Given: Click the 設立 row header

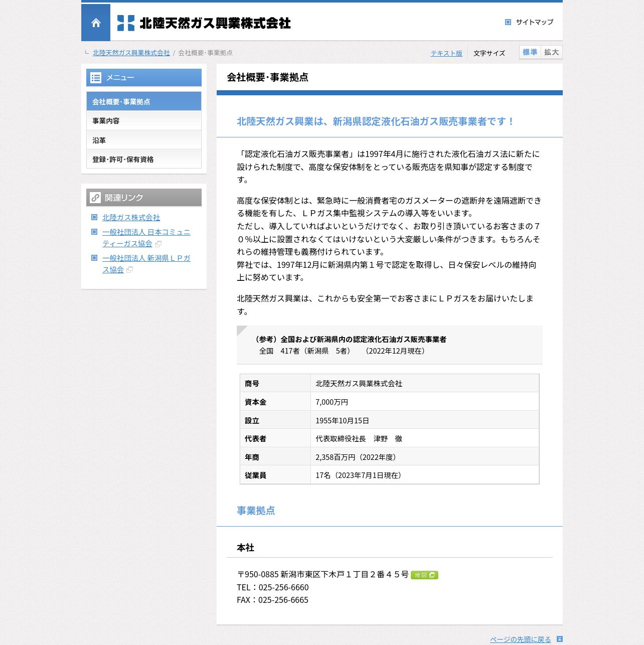Looking at the screenshot, I should [x=275, y=421].
